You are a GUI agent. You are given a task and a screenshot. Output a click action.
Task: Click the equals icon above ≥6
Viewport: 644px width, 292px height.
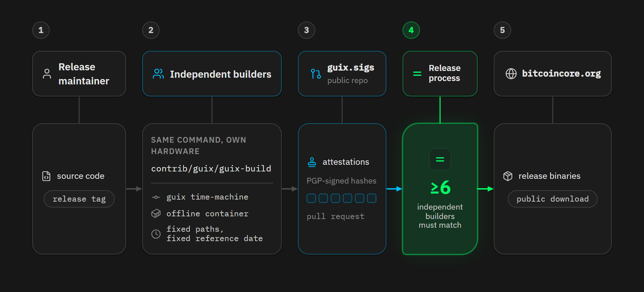pos(440,159)
